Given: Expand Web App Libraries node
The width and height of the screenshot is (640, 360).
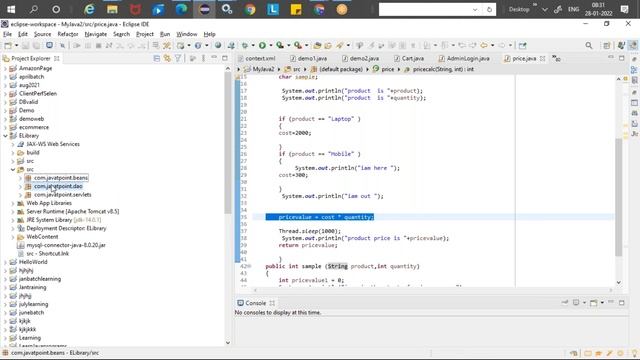Looking at the screenshot, I should tap(13, 203).
